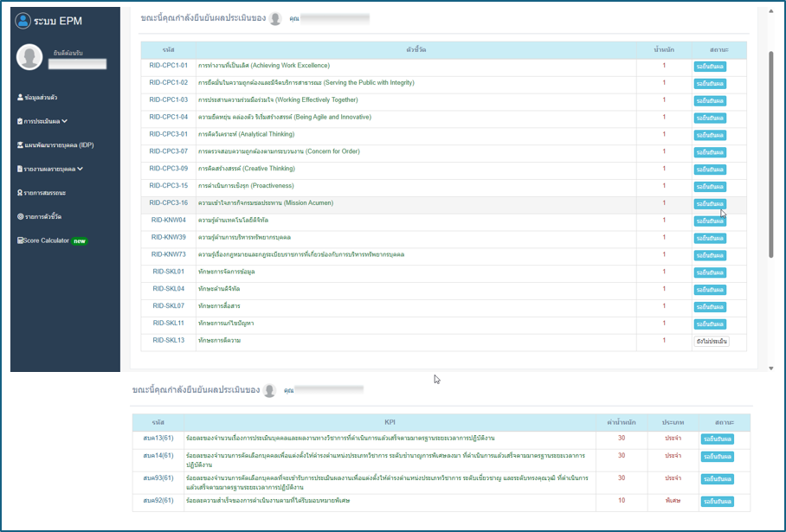
Task: Click the KPI code สบค14(61)
Action: (x=158, y=456)
